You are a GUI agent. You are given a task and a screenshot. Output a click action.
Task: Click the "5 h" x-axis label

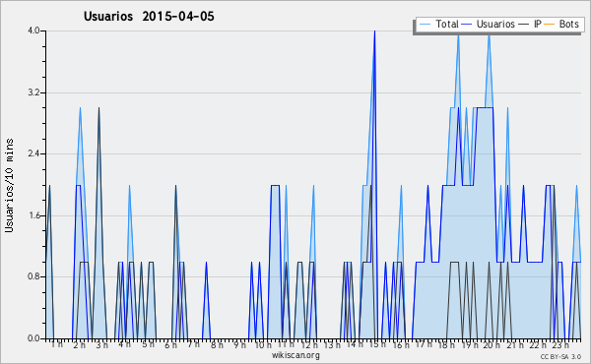(x=148, y=344)
